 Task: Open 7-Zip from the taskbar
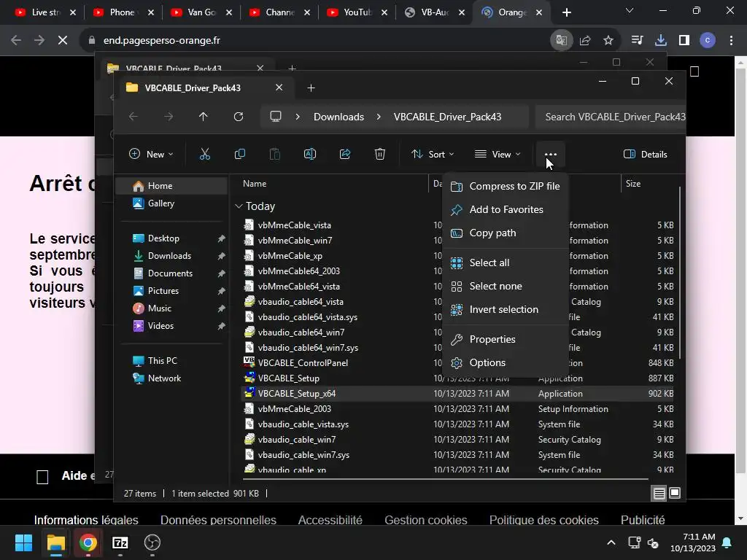pos(120,542)
